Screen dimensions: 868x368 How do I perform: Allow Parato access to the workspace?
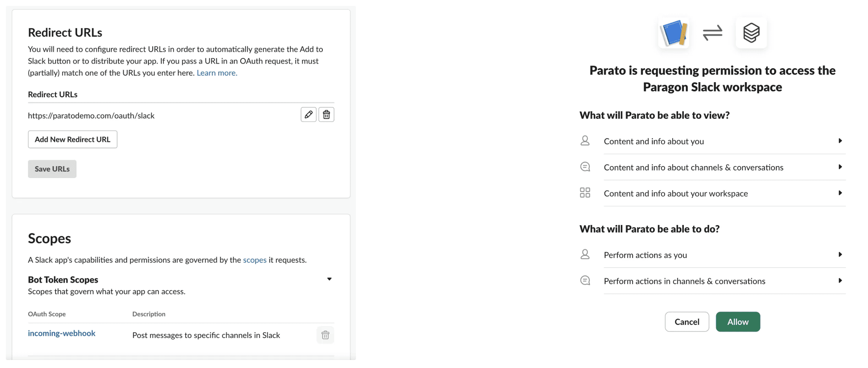click(x=738, y=322)
